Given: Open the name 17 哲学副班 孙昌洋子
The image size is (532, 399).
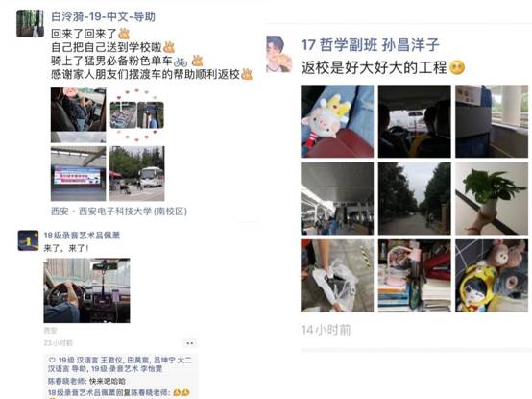Looking at the screenshot, I should (370, 45).
